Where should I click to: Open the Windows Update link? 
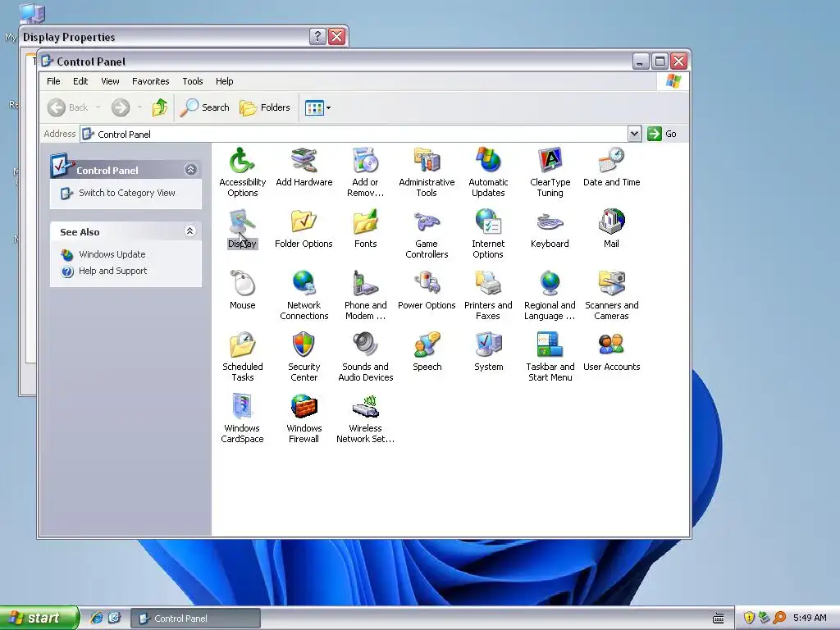(x=112, y=254)
